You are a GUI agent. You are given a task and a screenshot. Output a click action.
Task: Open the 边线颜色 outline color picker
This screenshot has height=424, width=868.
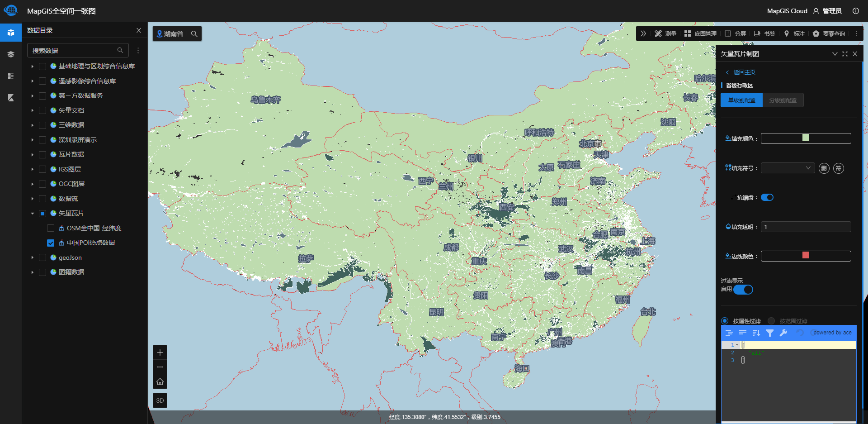(806, 256)
